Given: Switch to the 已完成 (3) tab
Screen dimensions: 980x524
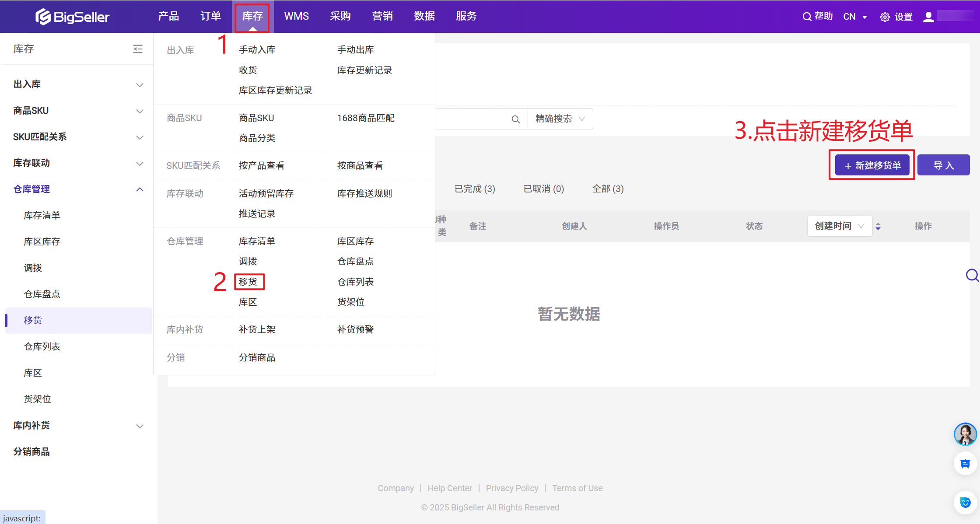Looking at the screenshot, I should click(475, 189).
